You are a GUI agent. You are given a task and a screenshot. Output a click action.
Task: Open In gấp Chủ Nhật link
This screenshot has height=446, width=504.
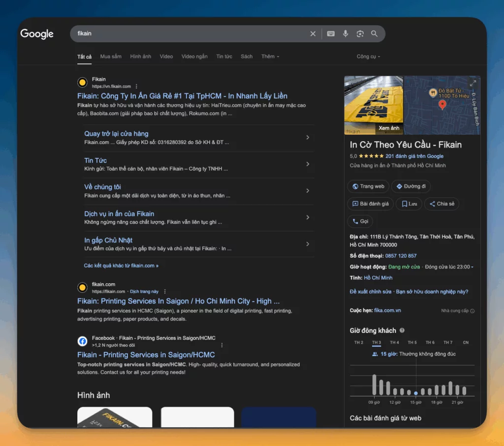pyautogui.click(x=108, y=240)
